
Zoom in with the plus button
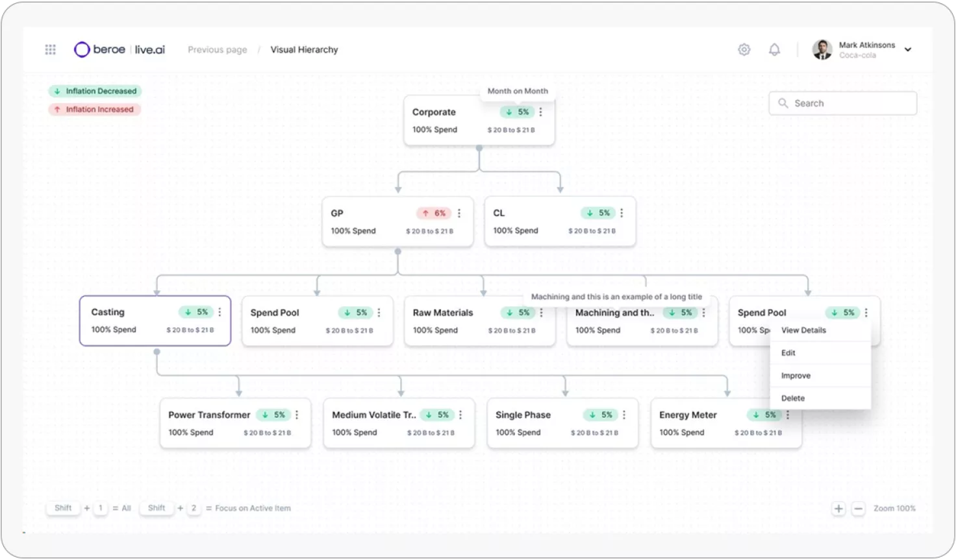(838, 509)
